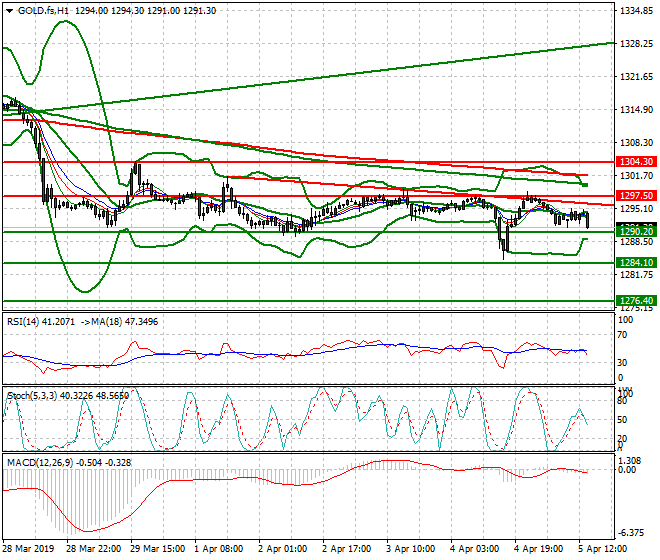This screenshot has height=560, width=660.
Task: Click the 1 Apr 08:00 time axis label
Action: 218,549
